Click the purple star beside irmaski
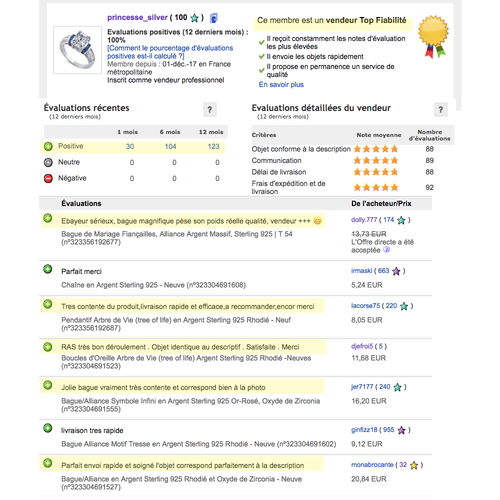Screen dimensions: 500x500 (x=396, y=271)
